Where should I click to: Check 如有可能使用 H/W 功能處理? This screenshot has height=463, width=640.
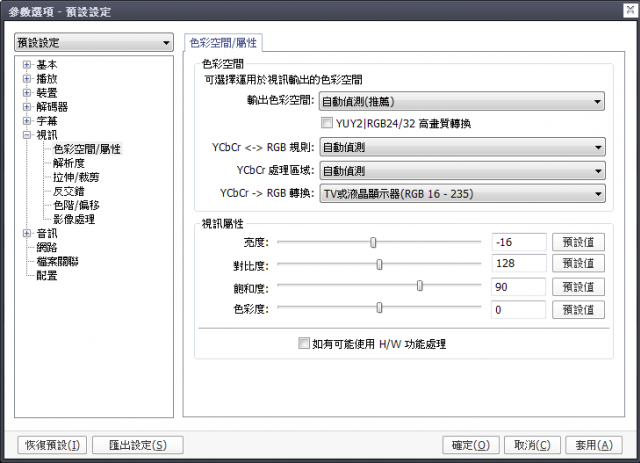(x=304, y=343)
